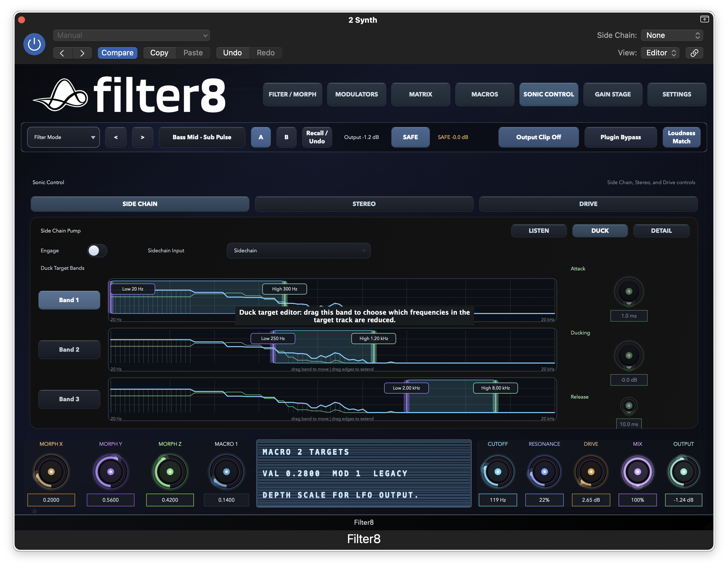
Task: Click the window expand icon top right
Action: [x=704, y=19]
